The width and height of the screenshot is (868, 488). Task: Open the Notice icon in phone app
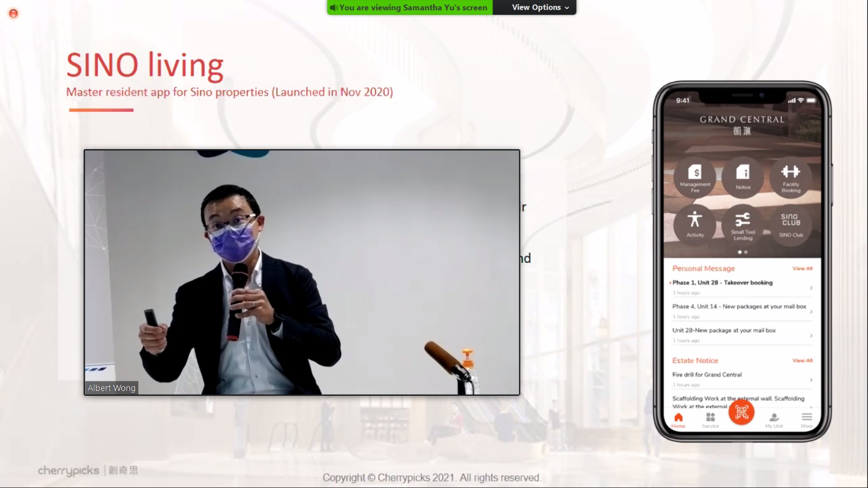click(x=743, y=177)
